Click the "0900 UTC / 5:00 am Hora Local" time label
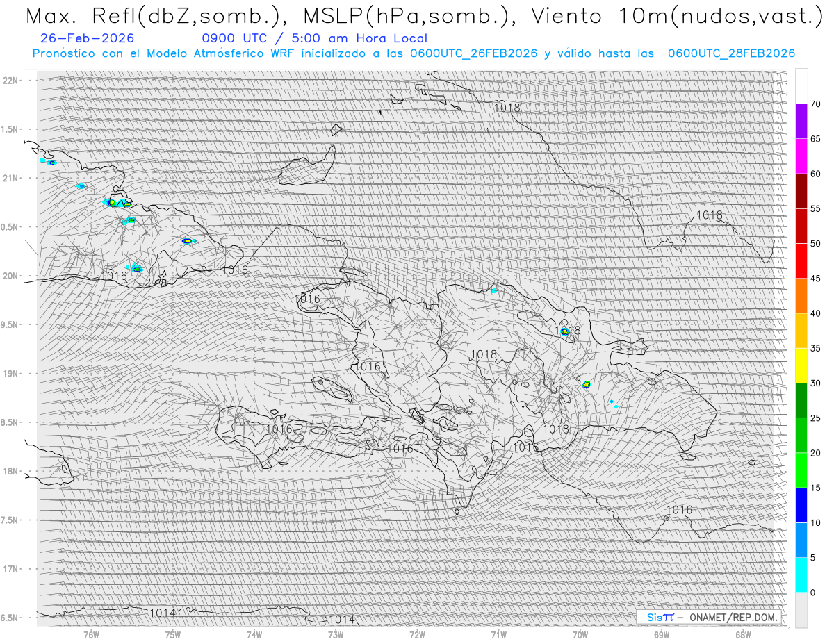 315,38
